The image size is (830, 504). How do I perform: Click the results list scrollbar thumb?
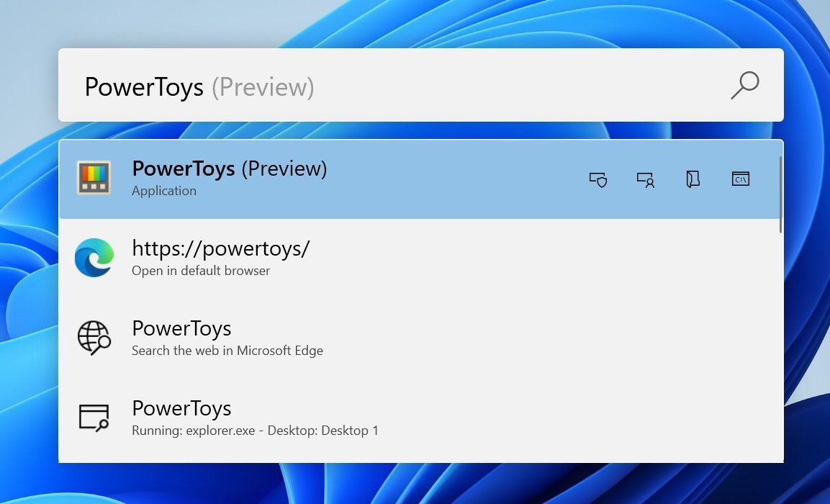pyautogui.click(x=781, y=194)
